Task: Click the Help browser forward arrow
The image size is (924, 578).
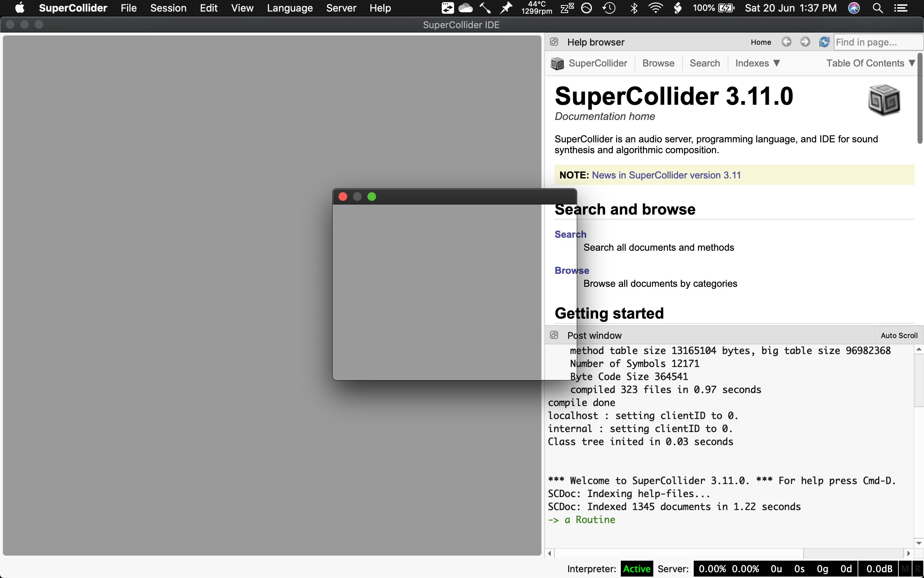Action: (805, 42)
